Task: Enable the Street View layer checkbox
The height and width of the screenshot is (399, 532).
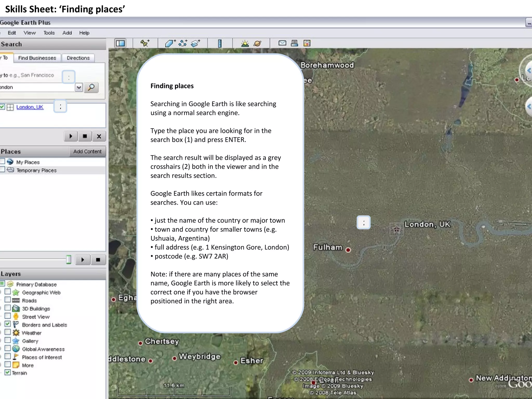Action: pyautogui.click(x=8, y=316)
